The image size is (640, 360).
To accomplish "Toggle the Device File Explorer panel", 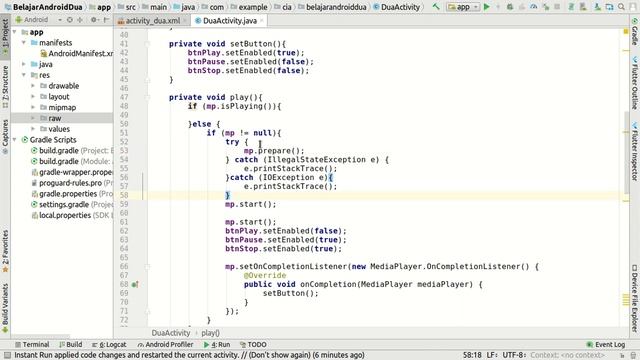I will 635,299.
